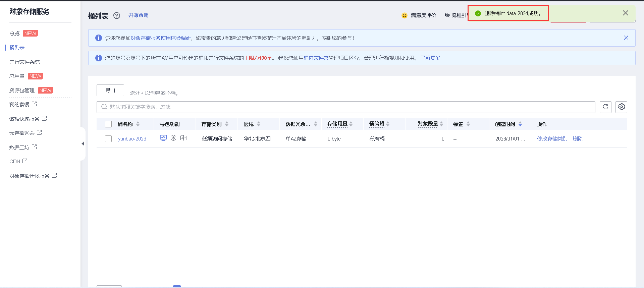Sort by 区域 column

[x=259, y=124]
